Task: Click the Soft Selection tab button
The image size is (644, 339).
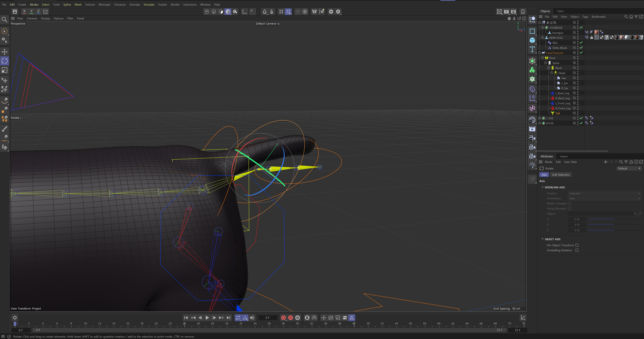Action: 561,175
